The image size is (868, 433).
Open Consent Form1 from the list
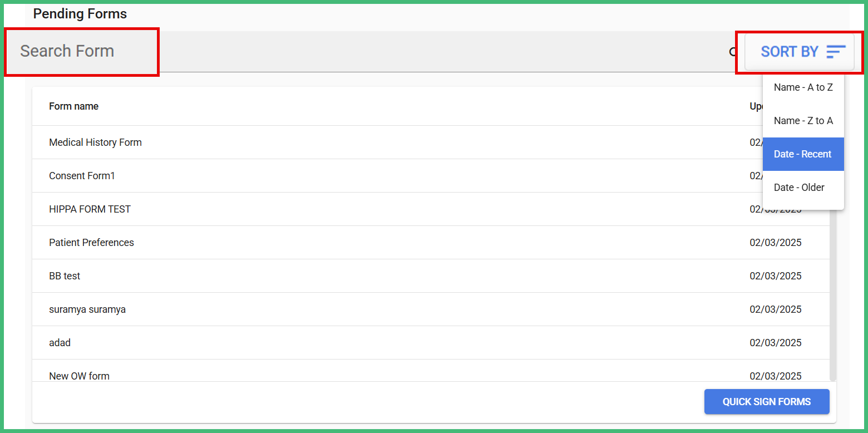(82, 176)
